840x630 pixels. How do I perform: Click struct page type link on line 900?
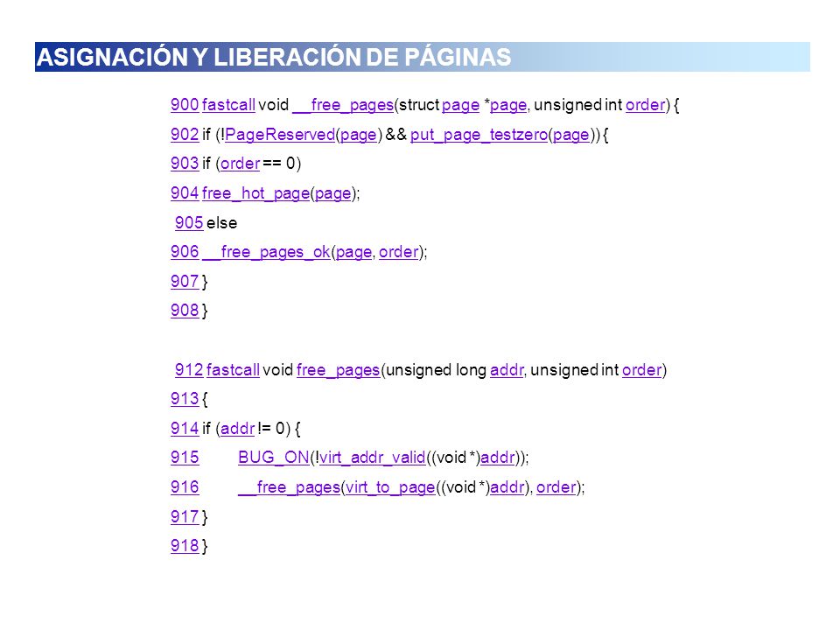tap(461, 106)
